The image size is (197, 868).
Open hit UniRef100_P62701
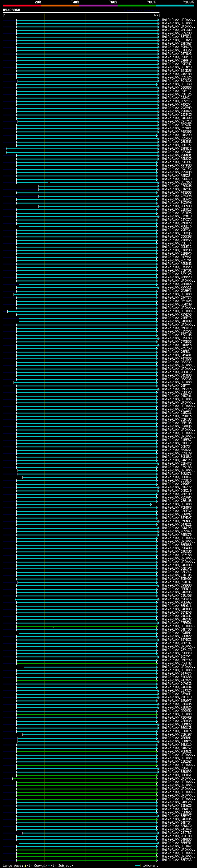(176, 260)
